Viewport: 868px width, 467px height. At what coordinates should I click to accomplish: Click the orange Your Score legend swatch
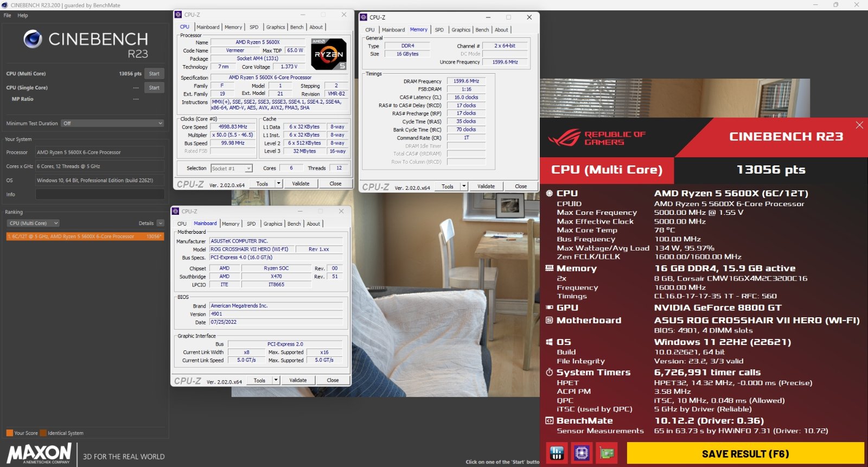9,433
